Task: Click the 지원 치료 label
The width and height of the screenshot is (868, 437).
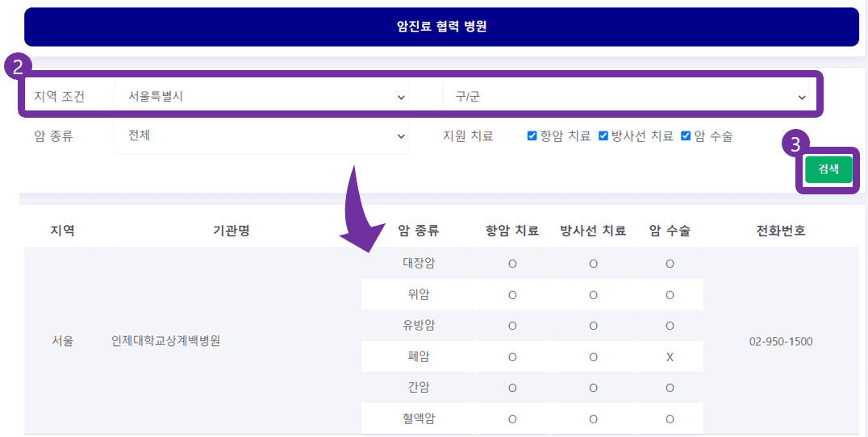Action: (x=468, y=136)
